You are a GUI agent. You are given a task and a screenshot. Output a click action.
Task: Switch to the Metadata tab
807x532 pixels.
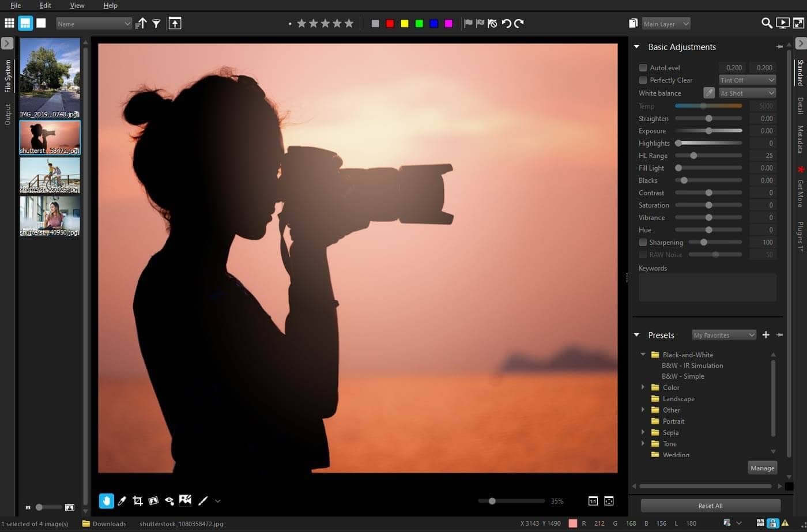[800, 139]
